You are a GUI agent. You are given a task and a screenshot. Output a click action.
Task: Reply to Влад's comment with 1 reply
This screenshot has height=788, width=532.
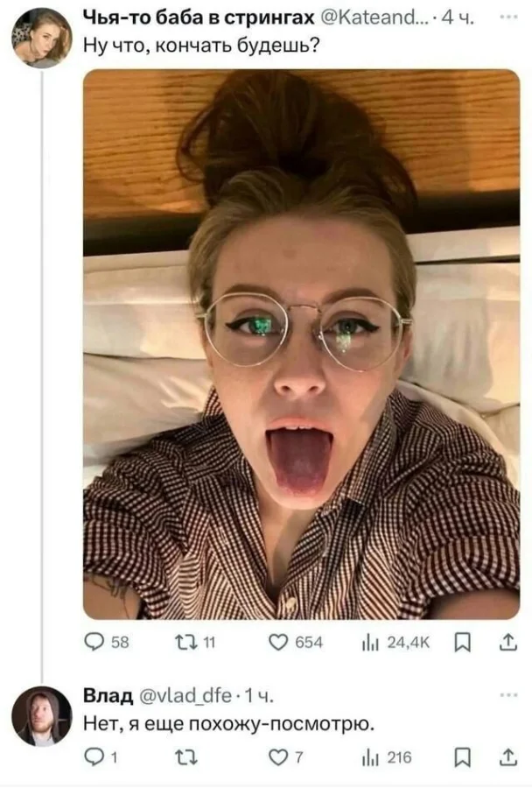coord(94,757)
